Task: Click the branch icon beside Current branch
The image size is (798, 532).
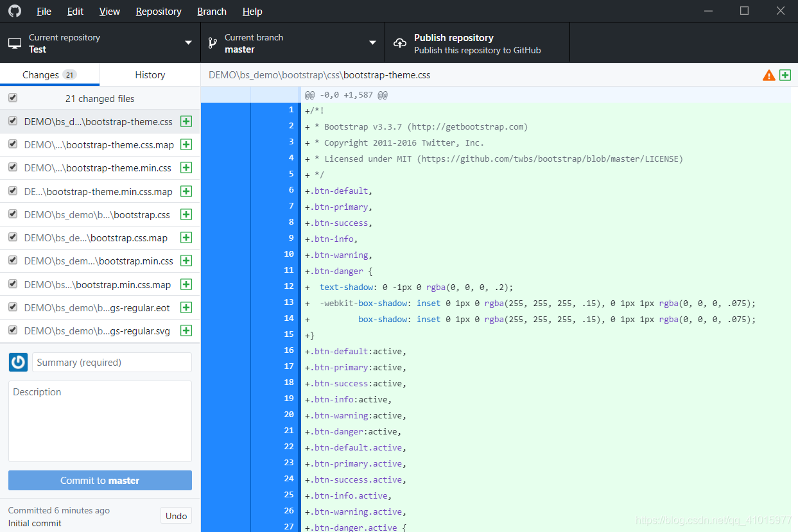Action: 213,43
